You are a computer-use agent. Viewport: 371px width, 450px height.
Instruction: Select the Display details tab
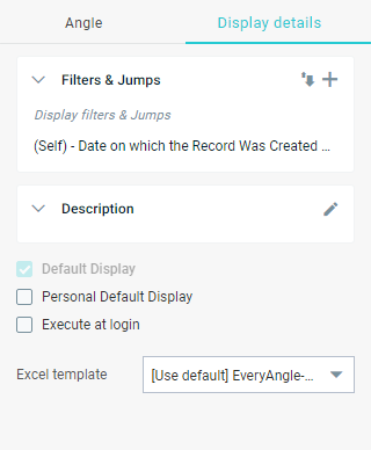[x=269, y=23]
